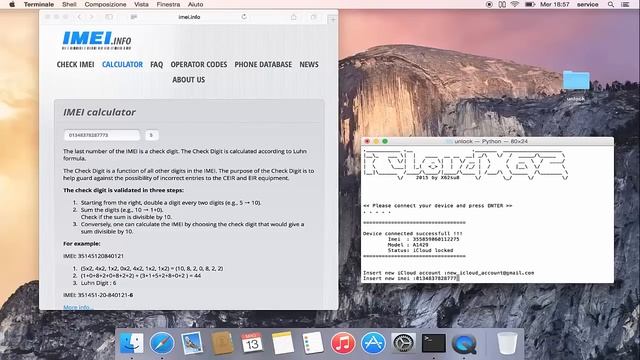The image size is (640, 360).
Task: Open the CHECK IMEI page
Action: tap(76, 64)
